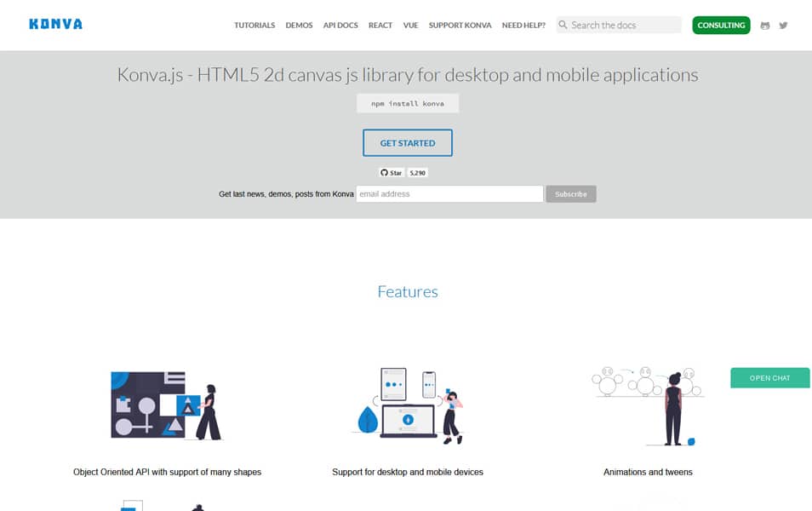This screenshot has width=812, height=511.
Task: Click the Konva.js HTML5 2d canvas headline
Action: (408, 75)
